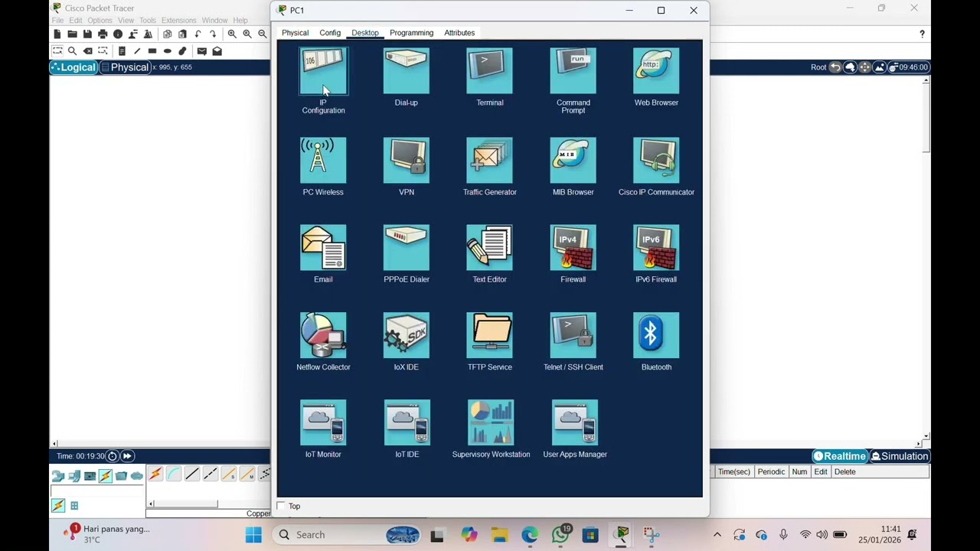Open File Explorer from the taskbar
The height and width of the screenshot is (551, 980).
[499, 535]
